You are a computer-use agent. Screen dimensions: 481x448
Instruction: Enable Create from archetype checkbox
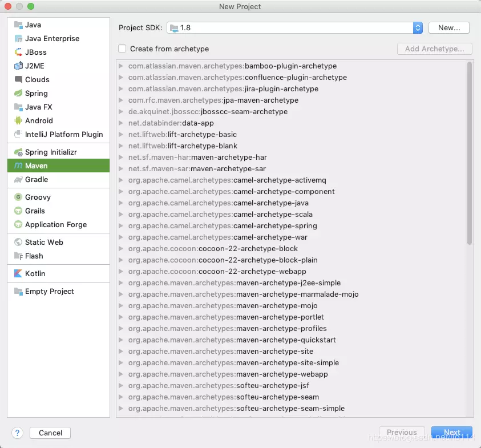coord(122,49)
